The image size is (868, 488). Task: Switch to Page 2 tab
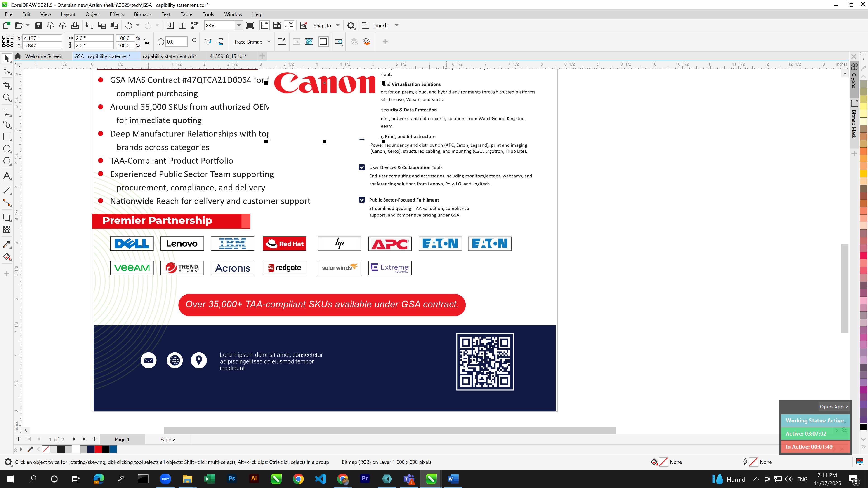[167, 439]
